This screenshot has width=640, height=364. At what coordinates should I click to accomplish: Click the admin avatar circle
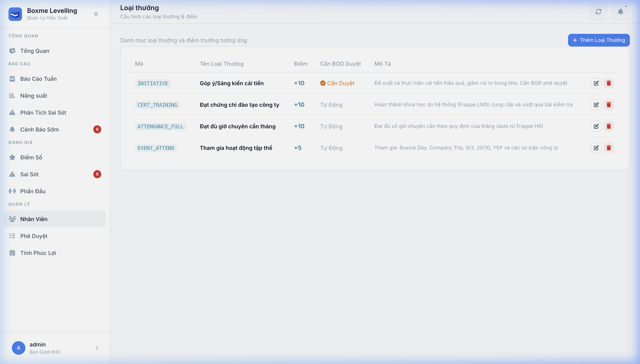coord(19,348)
